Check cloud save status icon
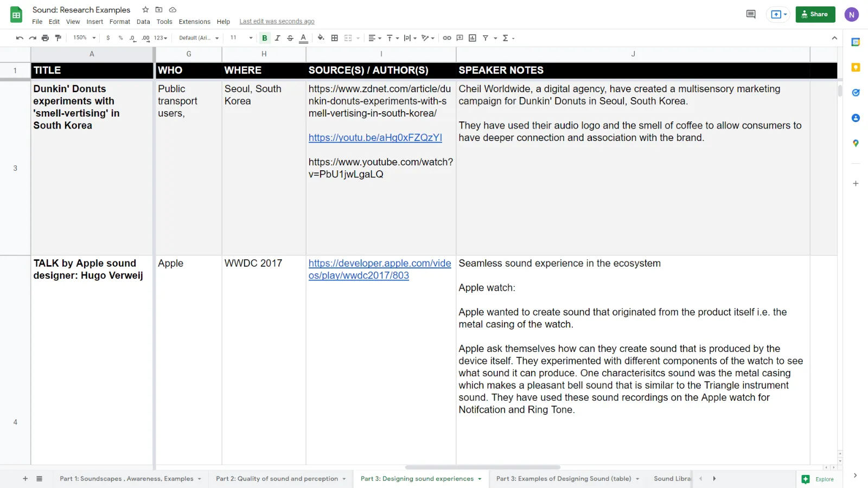Image resolution: width=868 pixels, height=488 pixels. pyautogui.click(x=173, y=10)
